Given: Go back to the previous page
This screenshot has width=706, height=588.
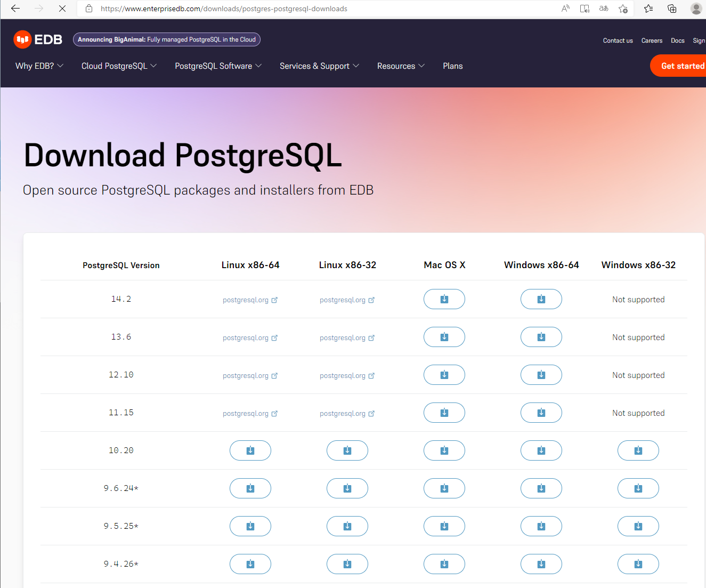Looking at the screenshot, I should click(x=15, y=9).
